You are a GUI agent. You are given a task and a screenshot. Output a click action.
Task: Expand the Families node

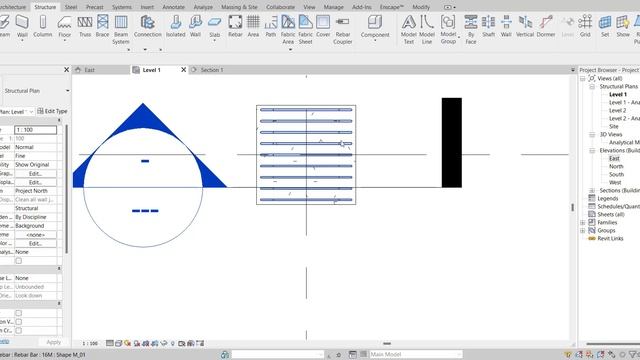(x=583, y=222)
